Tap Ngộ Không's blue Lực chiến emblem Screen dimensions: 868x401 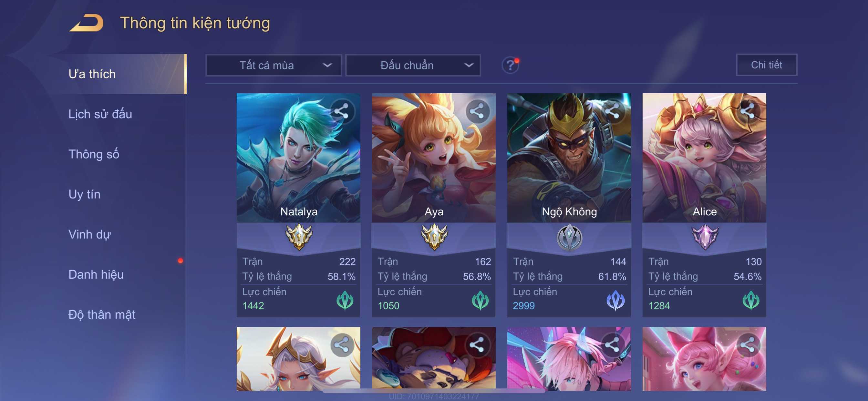(x=615, y=300)
